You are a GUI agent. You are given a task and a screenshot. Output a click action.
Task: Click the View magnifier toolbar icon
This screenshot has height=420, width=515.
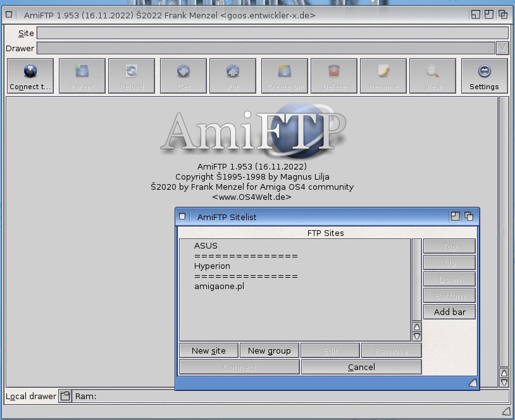point(433,71)
